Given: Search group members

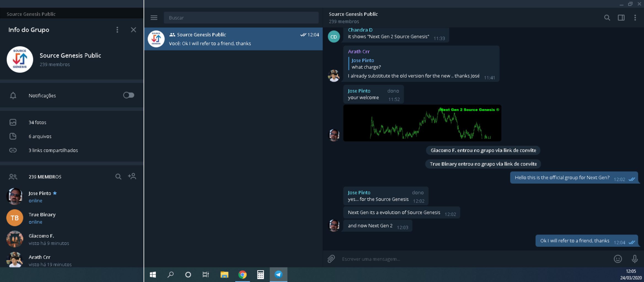Looking at the screenshot, I should (x=118, y=177).
